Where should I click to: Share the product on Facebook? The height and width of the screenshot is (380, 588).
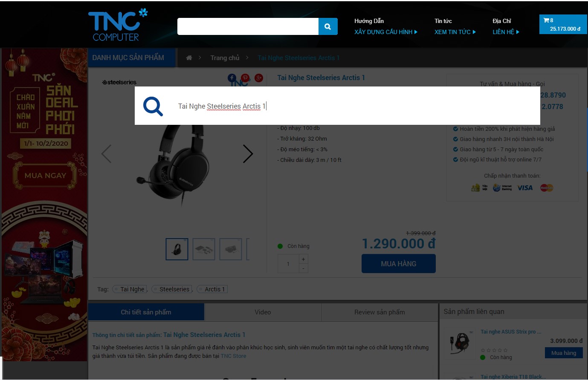[232, 78]
